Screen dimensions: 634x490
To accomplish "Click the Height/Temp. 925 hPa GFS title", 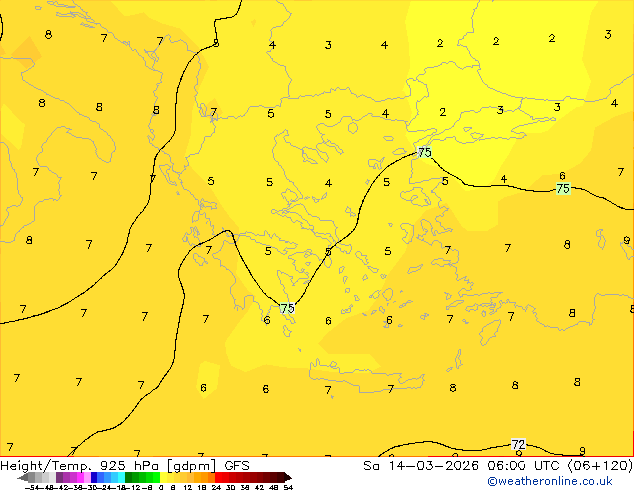I will [x=125, y=466].
